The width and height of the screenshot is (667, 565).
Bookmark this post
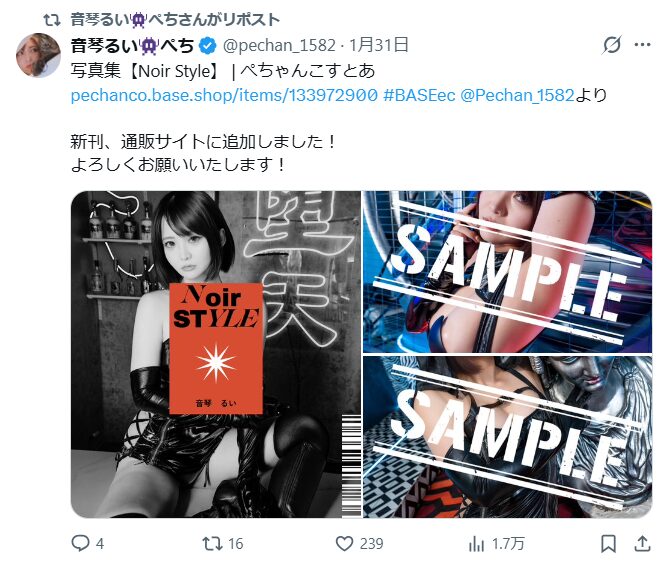coord(608,543)
